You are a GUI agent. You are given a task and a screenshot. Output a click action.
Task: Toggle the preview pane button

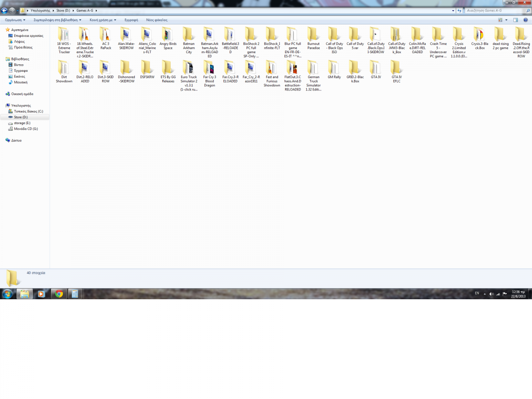(x=516, y=20)
